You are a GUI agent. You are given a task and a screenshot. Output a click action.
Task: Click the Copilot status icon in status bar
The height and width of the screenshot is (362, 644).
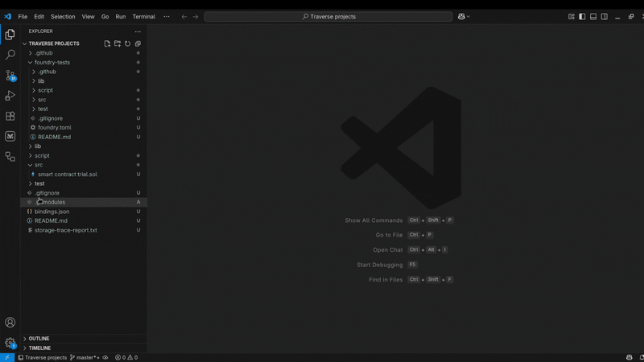(630, 357)
